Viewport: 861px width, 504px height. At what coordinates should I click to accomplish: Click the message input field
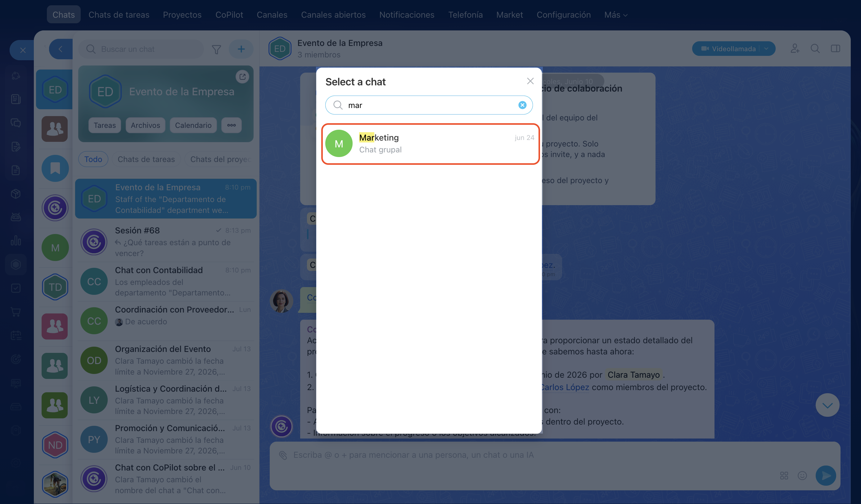click(533, 455)
